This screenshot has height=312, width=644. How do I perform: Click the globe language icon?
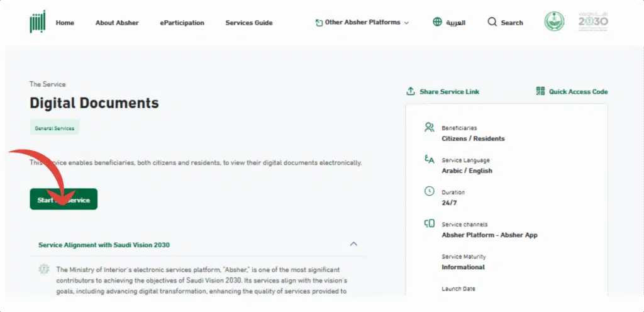437,22
